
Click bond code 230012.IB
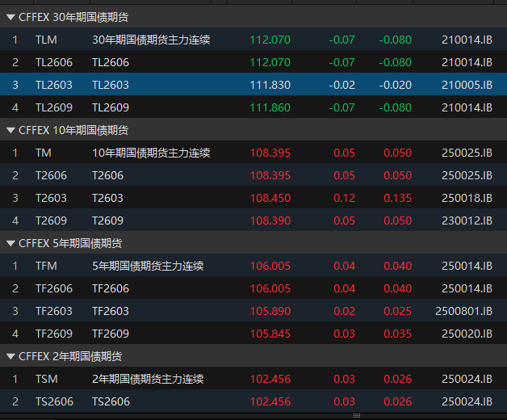[x=467, y=220]
